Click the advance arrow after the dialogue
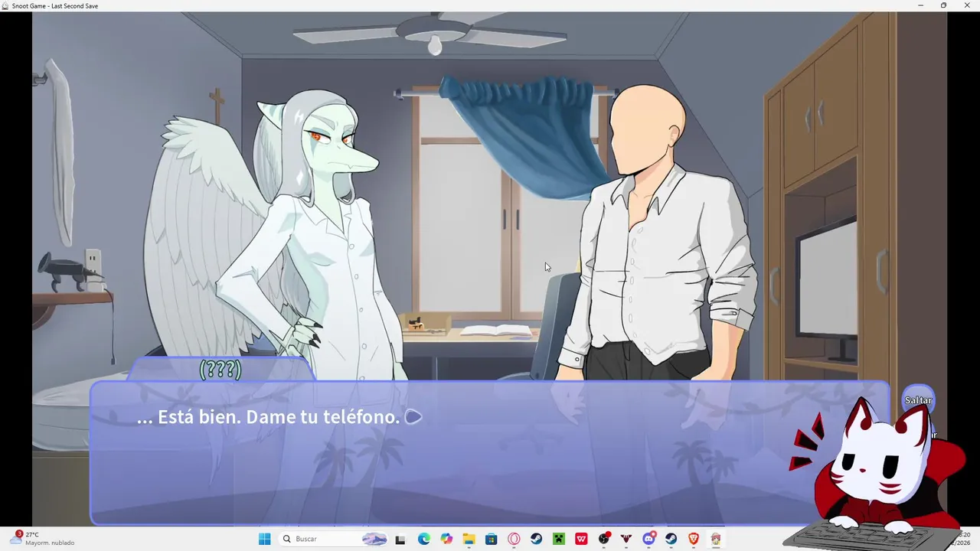Image resolution: width=980 pixels, height=551 pixels. (x=413, y=417)
